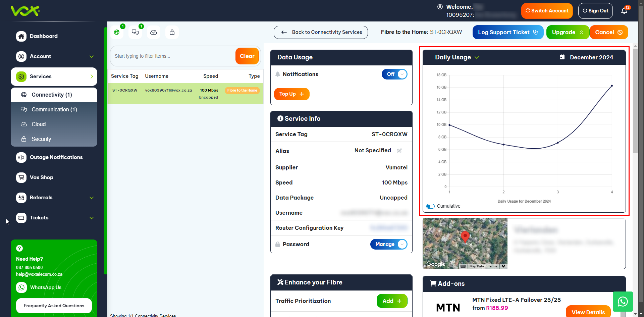This screenshot has height=317, width=644.
Task: Click the security padlock filter icon
Action: (x=172, y=32)
